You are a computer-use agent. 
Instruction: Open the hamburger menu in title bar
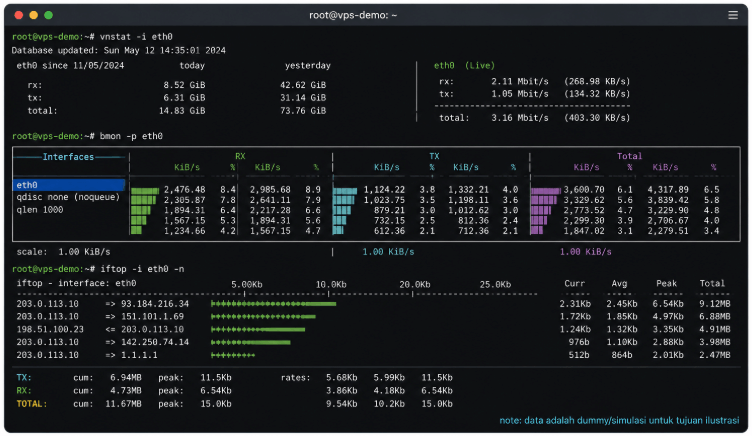click(732, 15)
